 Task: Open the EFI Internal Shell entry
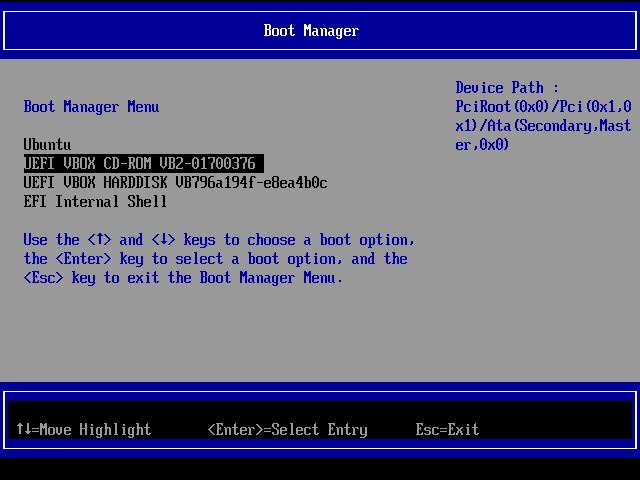[95, 202]
